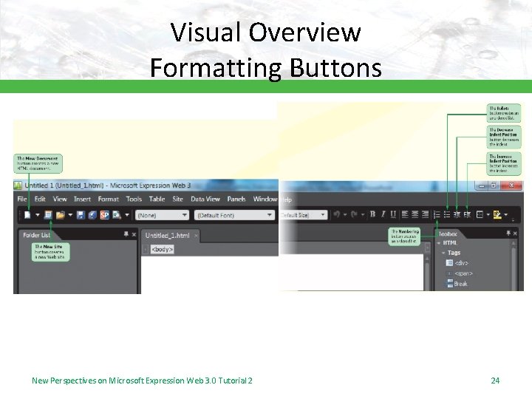Open the File menu
Viewport: 532px width, 399px height.
pos(21,199)
